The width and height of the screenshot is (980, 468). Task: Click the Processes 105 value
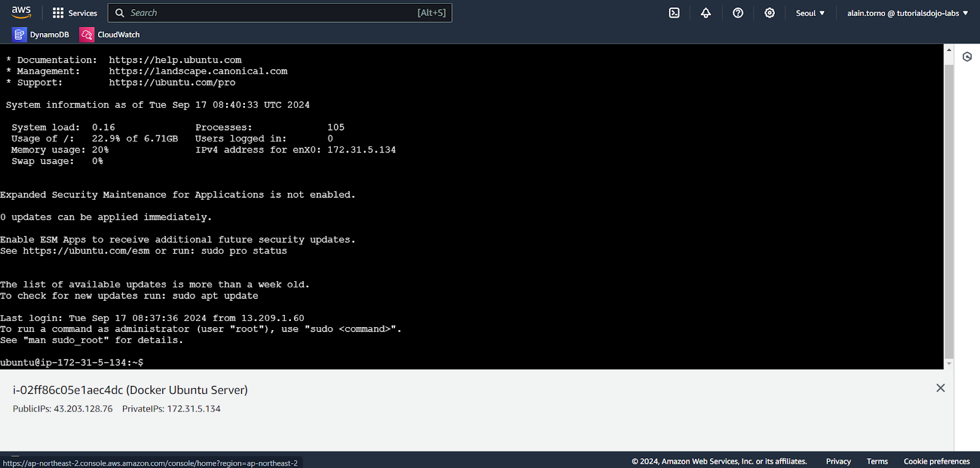pyautogui.click(x=336, y=127)
